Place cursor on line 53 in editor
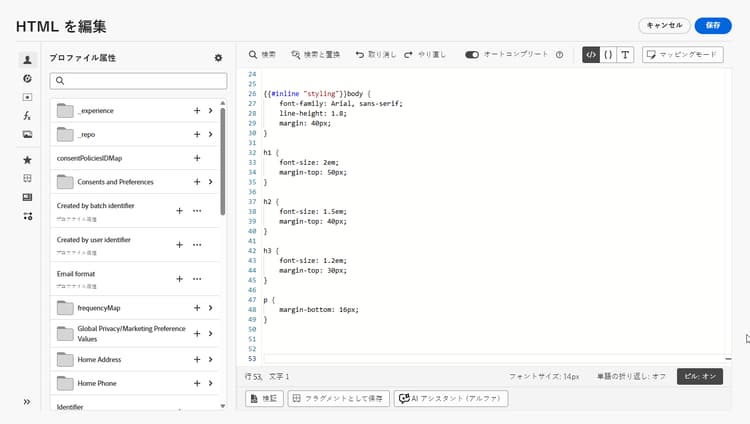Screen dimensions: 750x424 493,358
